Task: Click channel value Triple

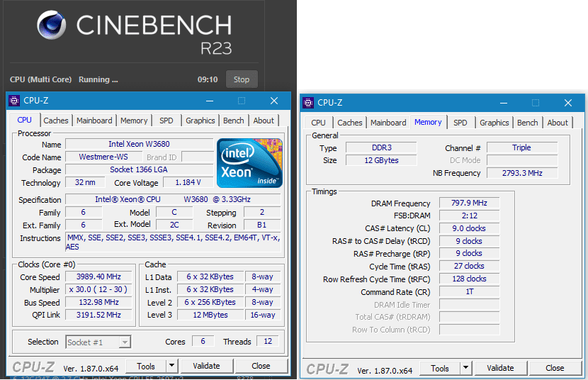Action: [522, 147]
